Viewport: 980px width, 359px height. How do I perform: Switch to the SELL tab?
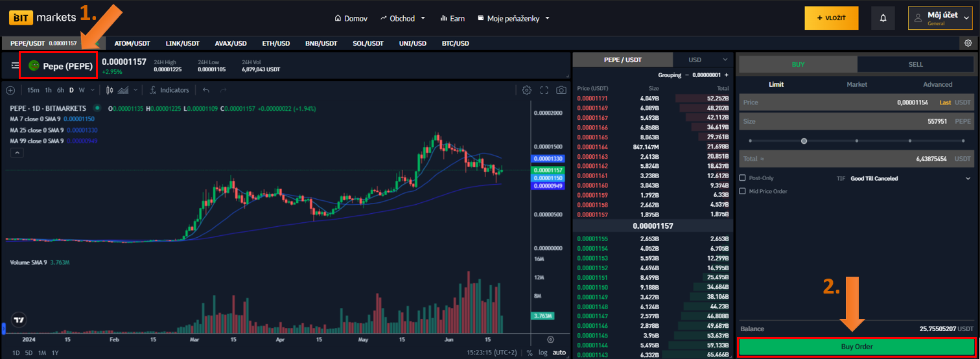coord(915,64)
